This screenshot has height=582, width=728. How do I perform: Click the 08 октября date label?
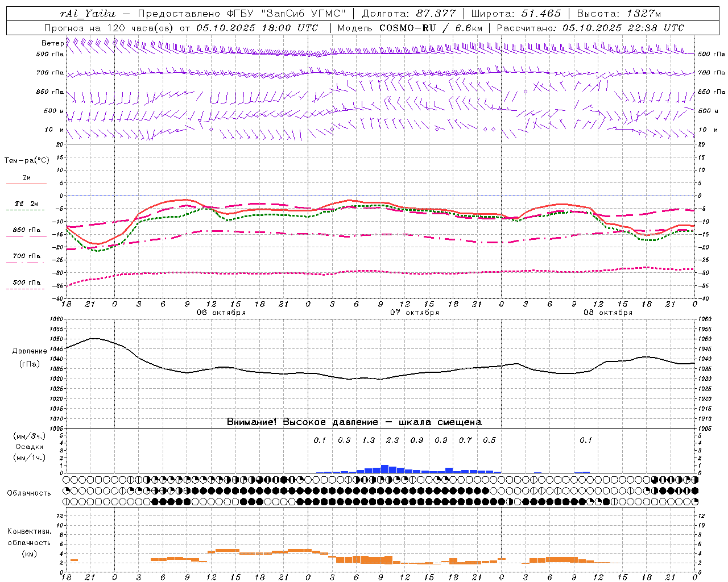[608, 313]
